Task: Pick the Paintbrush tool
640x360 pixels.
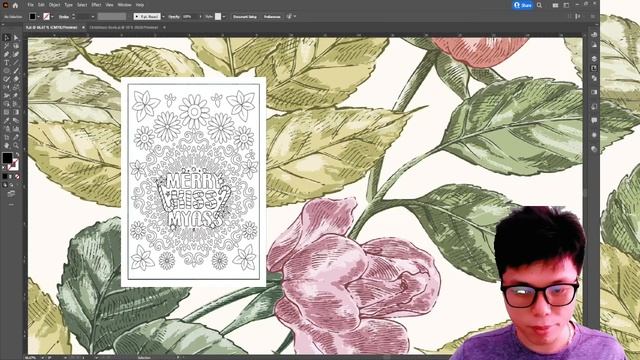Action: tap(16, 71)
